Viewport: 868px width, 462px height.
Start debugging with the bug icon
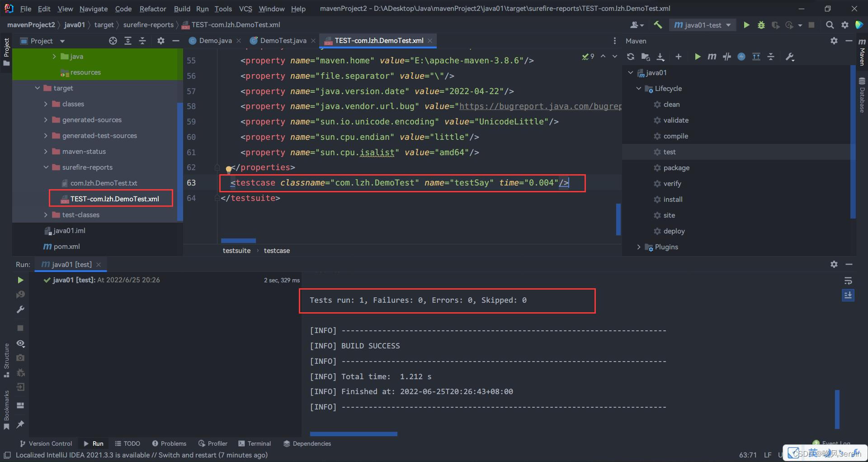[x=761, y=25]
